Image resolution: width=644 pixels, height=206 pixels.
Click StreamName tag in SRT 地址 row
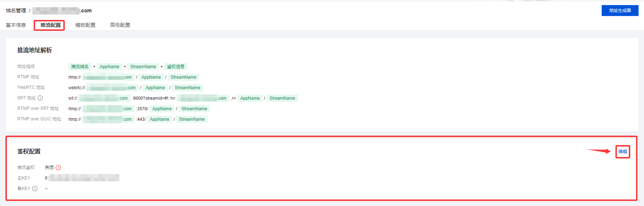tap(282, 98)
